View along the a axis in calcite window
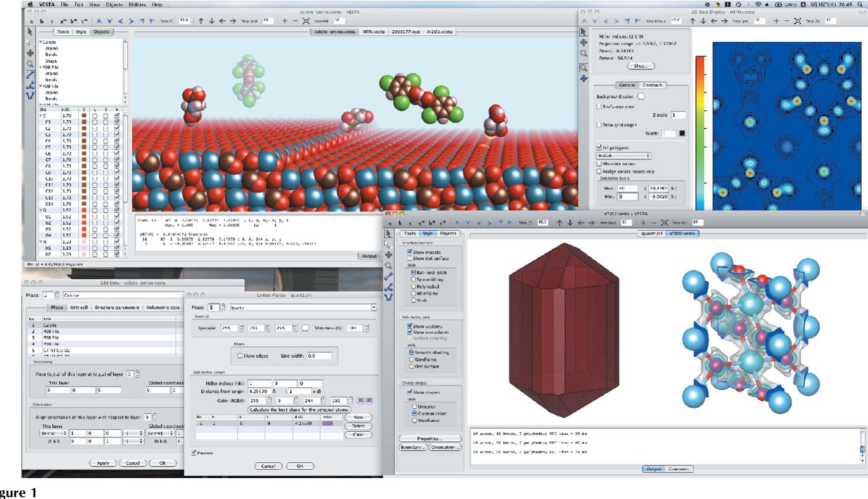The height and width of the screenshot is (499, 868). pyautogui.click(x=31, y=20)
